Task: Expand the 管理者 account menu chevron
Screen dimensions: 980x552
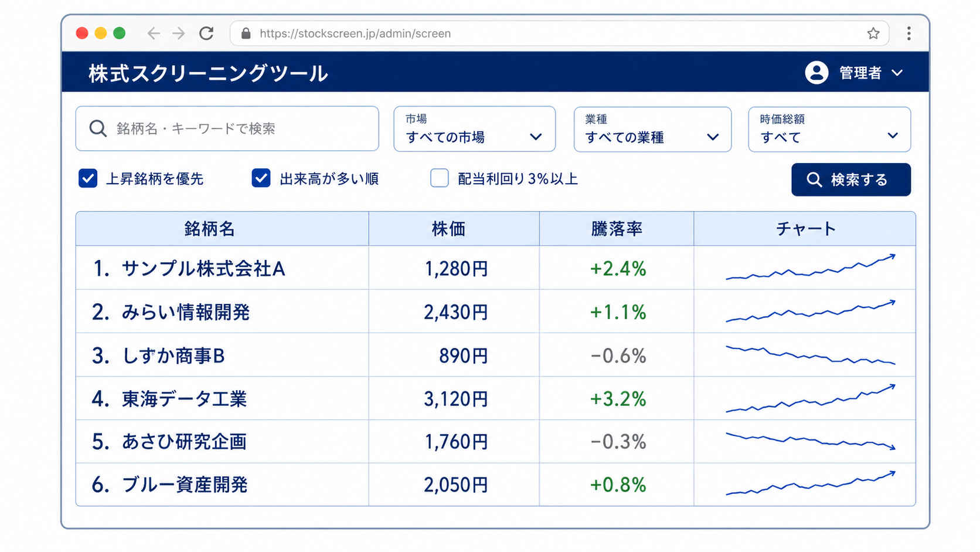Action: (897, 73)
